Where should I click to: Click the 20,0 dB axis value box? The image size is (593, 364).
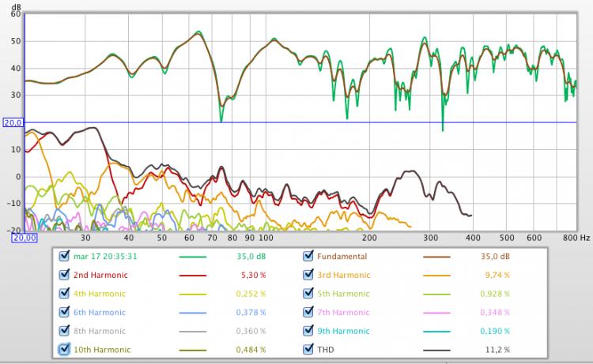pyautogui.click(x=13, y=122)
